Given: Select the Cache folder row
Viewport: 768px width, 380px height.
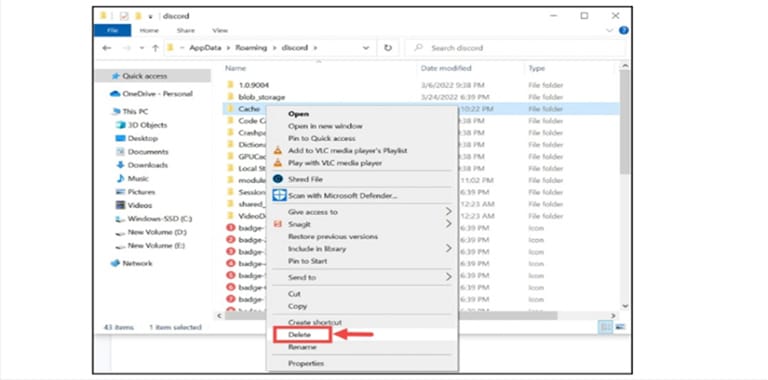Looking at the screenshot, I should pyautogui.click(x=421, y=109).
